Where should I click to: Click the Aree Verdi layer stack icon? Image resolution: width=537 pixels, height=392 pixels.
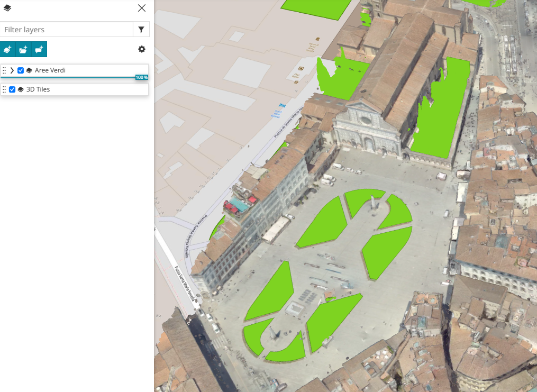[x=29, y=70]
